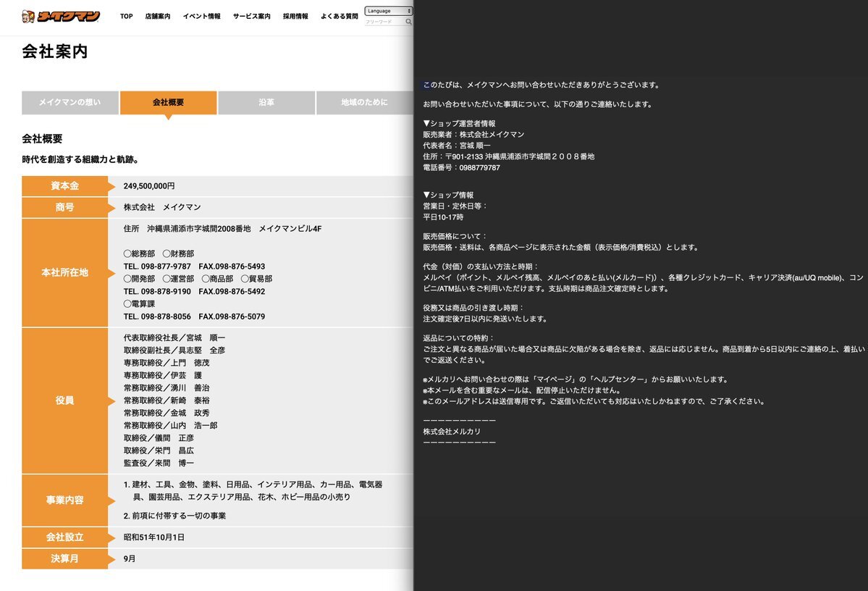Click the 注文確定後7日以内に発送いたします。 line
Screen dimensions: 868x591
click(486, 319)
